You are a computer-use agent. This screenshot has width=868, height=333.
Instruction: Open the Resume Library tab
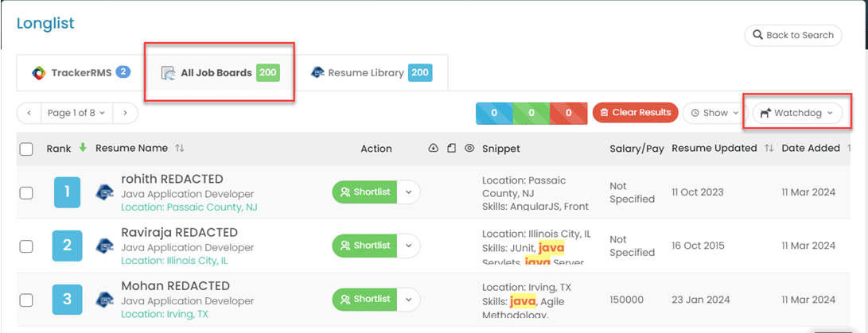[x=370, y=72]
